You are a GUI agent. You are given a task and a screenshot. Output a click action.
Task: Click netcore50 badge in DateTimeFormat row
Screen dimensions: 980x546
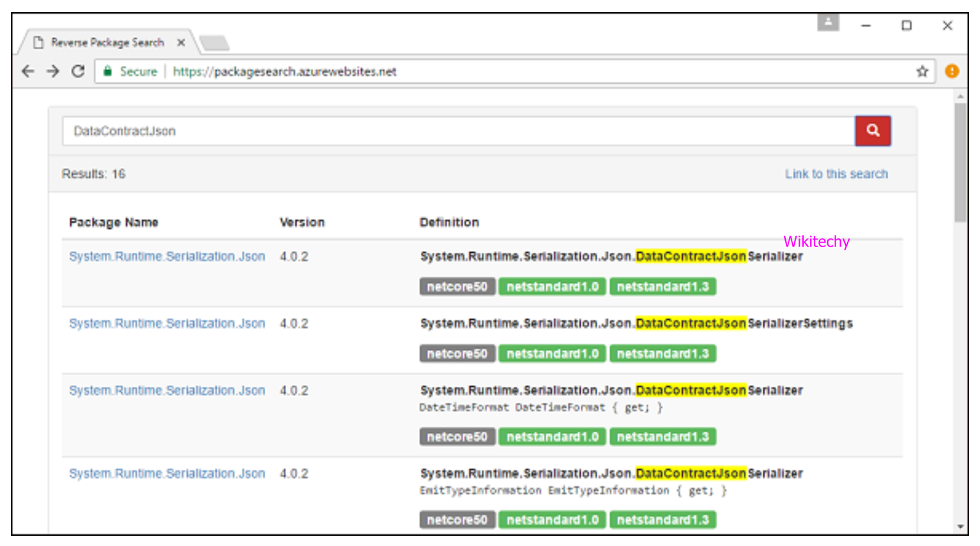pos(457,437)
